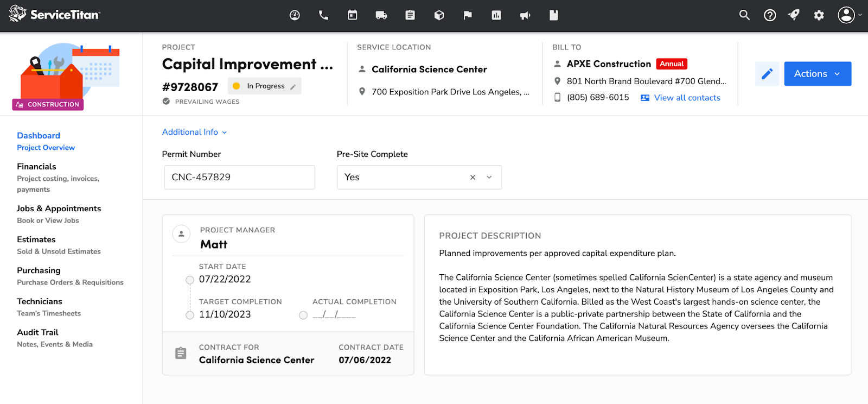Open the help question mark icon
The width and height of the screenshot is (868, 404).
click(770, 15)
